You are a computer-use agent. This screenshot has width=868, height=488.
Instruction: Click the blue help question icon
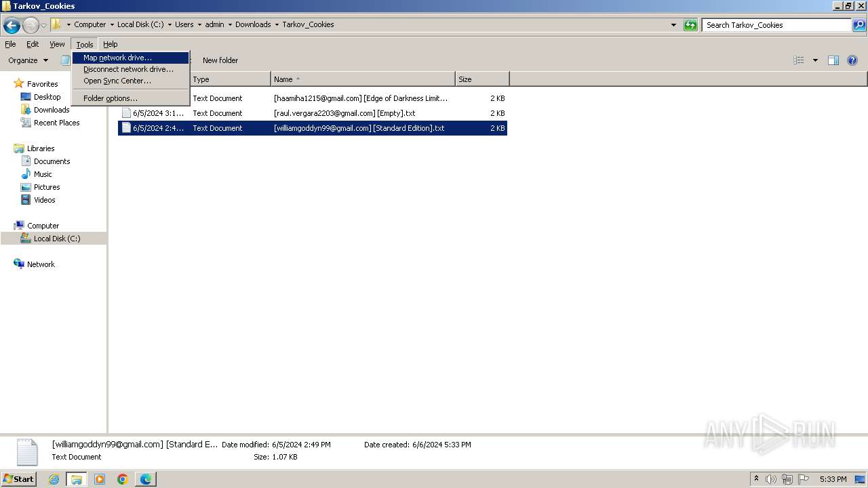[852, 60]
